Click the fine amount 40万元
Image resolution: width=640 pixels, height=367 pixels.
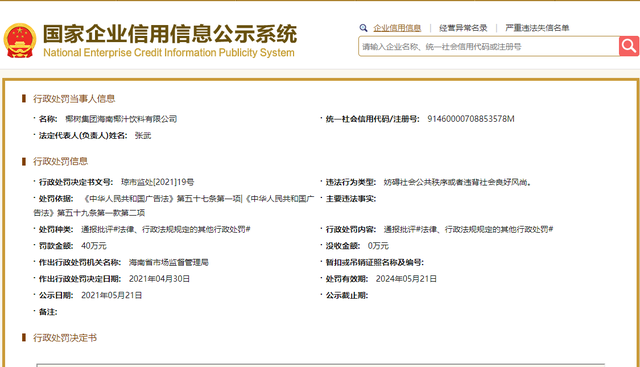click(94, 246)
